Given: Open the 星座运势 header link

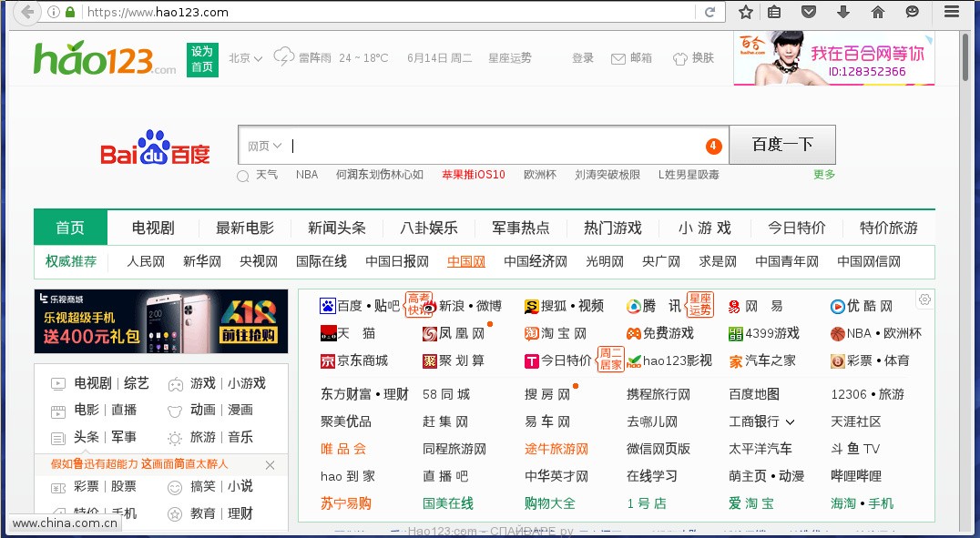Looking at the screenshot, I should tap(510, 58).
